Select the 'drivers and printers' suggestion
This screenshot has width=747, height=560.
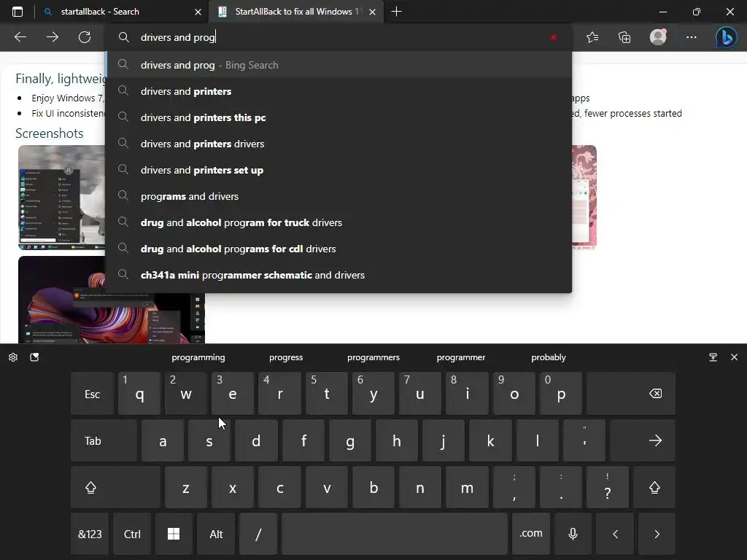pos(338,91)
